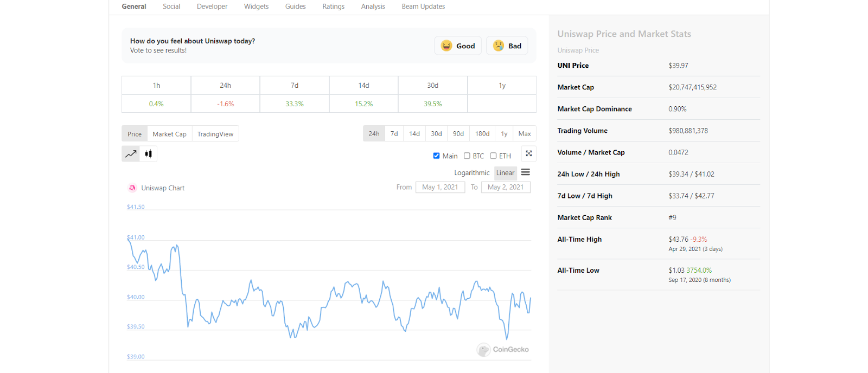Open the To date field May 2, 2021
Viewport: 868px width, 373px height.
(506, 187)
